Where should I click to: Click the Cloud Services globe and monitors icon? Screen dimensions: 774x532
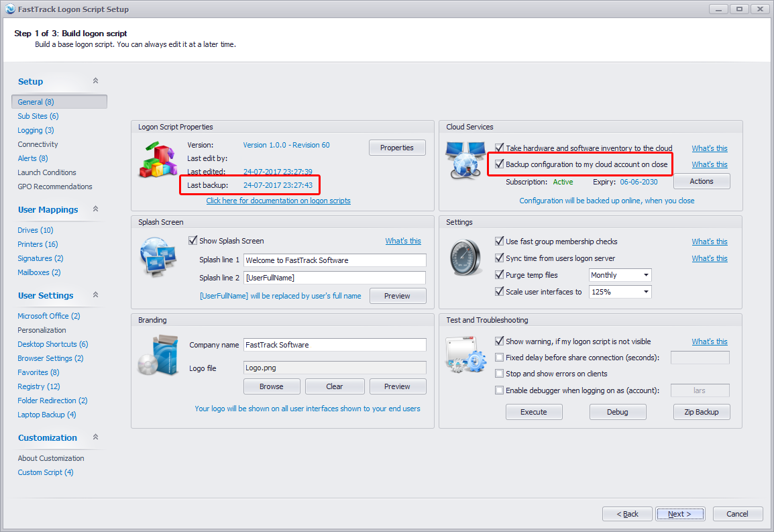[466, 160]
